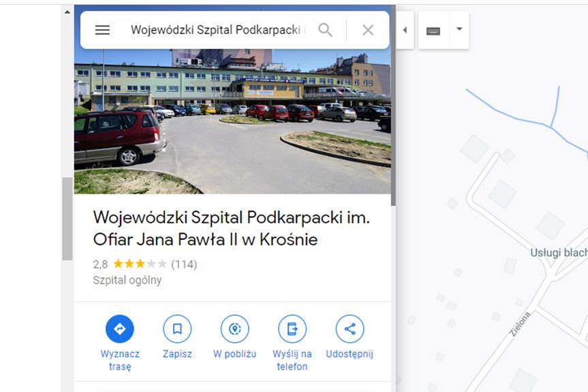
Task: Click the Wyznacz trasę label
Action: coord(120,360)
